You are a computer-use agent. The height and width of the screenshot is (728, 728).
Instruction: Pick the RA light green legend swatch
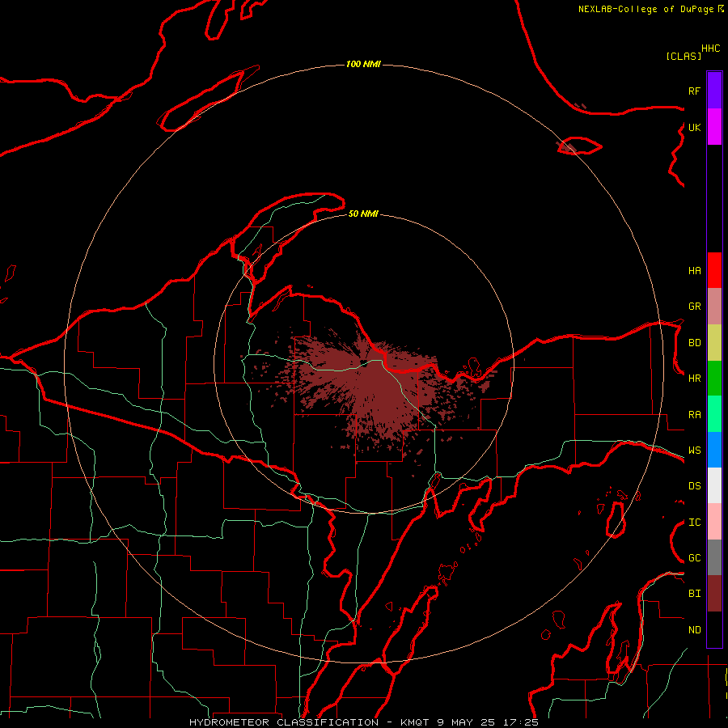click(x=714, y=414)
